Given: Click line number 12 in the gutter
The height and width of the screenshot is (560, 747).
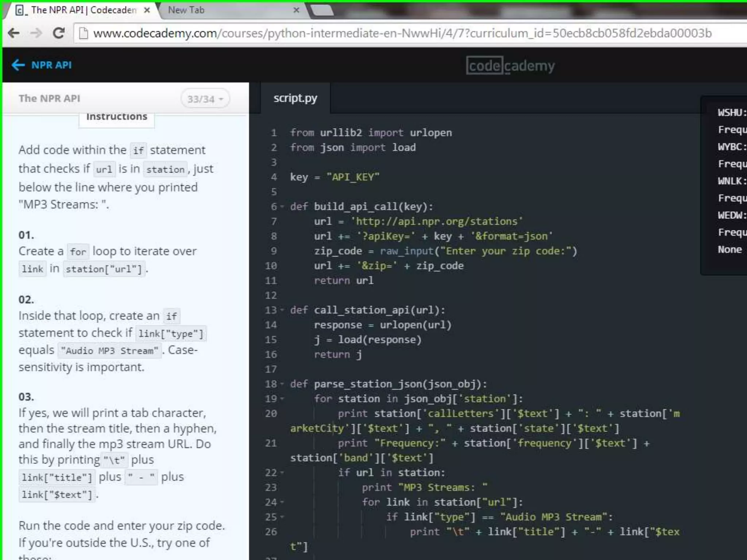Looking at the screenshot, I should click(x=271, y=295).
